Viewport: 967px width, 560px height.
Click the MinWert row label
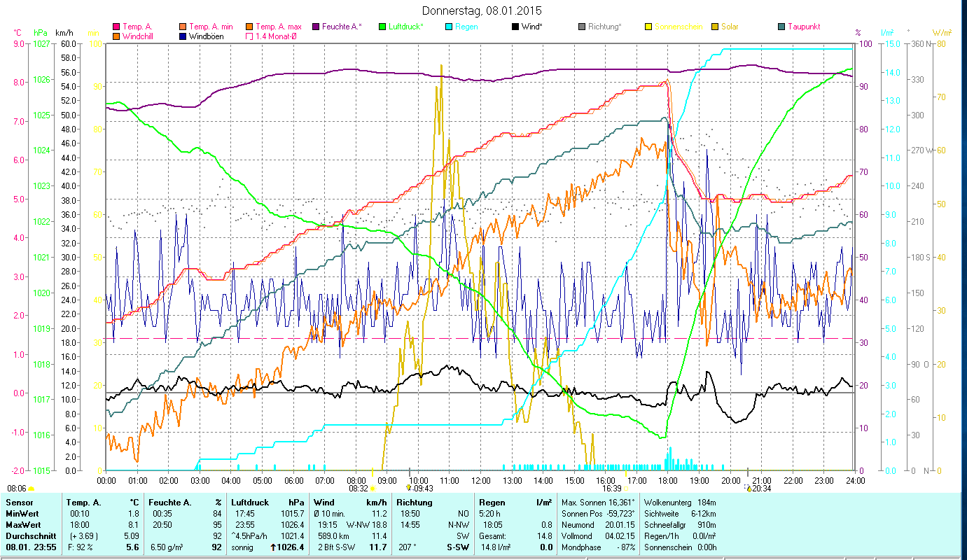pos(22,513)
